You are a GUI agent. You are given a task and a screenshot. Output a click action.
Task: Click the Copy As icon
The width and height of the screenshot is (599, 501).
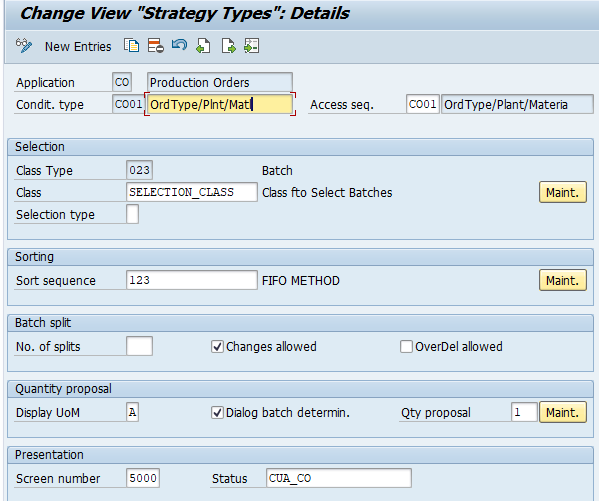click(x=131, y=45)
